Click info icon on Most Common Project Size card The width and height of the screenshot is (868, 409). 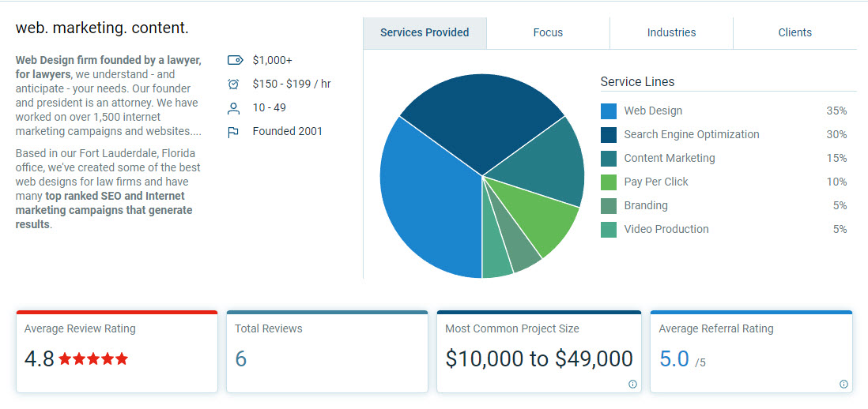pyautogui.click(x=632, y=385)
